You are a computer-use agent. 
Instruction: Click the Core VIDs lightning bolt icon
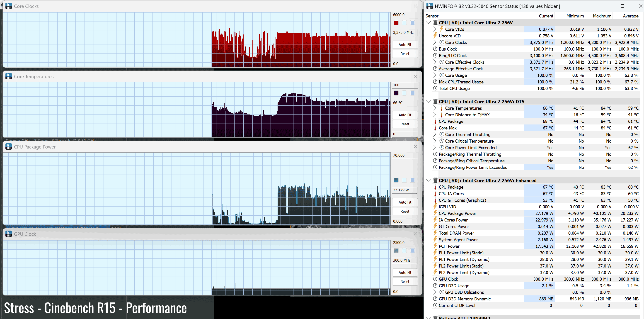coord(441,29)
